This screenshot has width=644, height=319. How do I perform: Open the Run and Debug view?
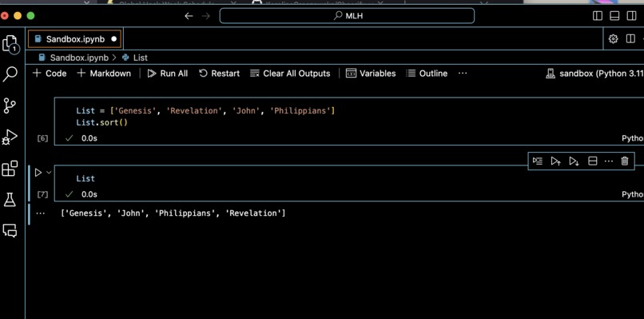(10, 138)
